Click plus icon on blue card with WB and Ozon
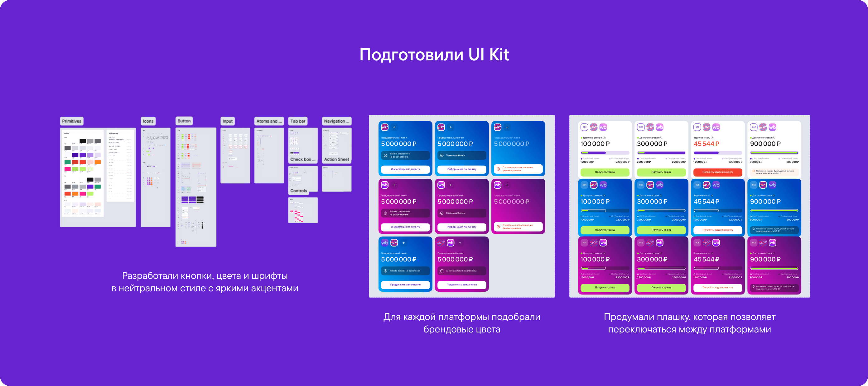This screenshot has height=386, width=868. coord(403,242)
